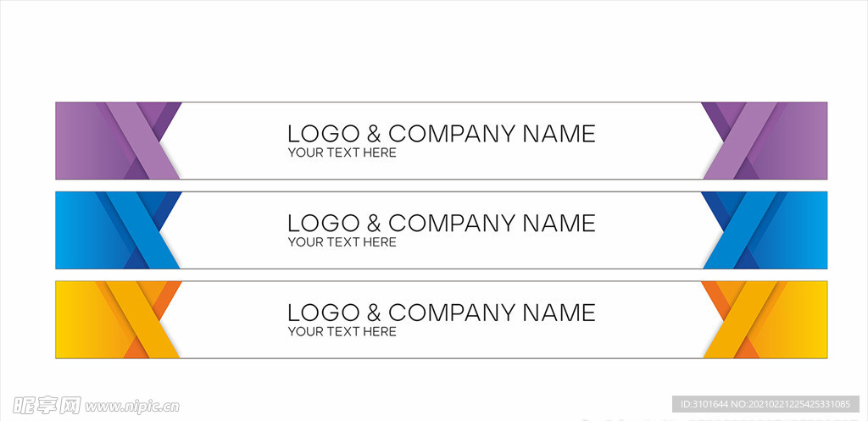Image resolution: width=868 pixels, height=421 pixels.
Task: Open the www.nipic.com watermark link
Action: pos(132,407)
